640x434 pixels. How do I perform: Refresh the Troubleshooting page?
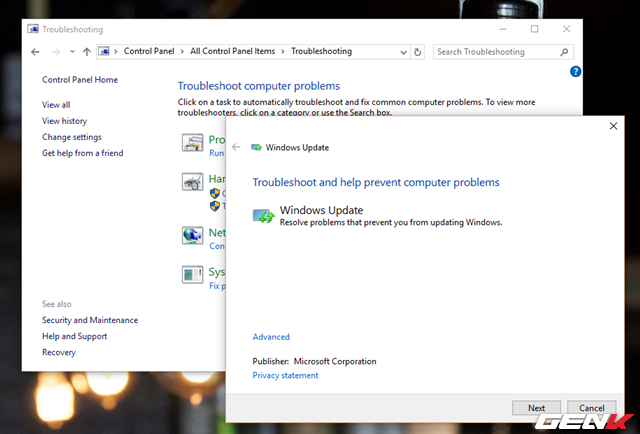(418, 52)
